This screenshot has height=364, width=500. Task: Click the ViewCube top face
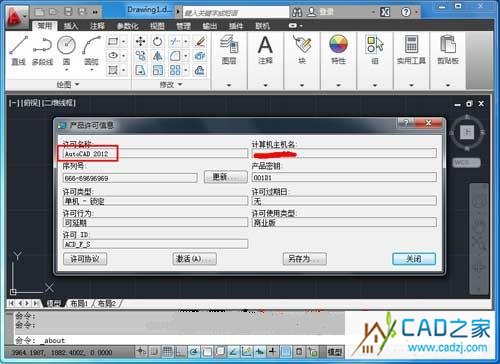467,133
